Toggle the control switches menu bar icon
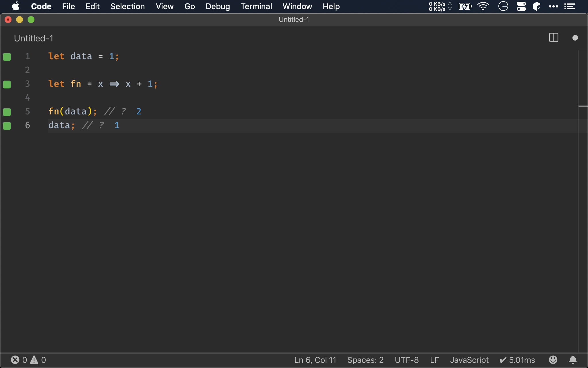Image resolution: width=588 pixels, height=368 pixels. [x=521, y=6]
